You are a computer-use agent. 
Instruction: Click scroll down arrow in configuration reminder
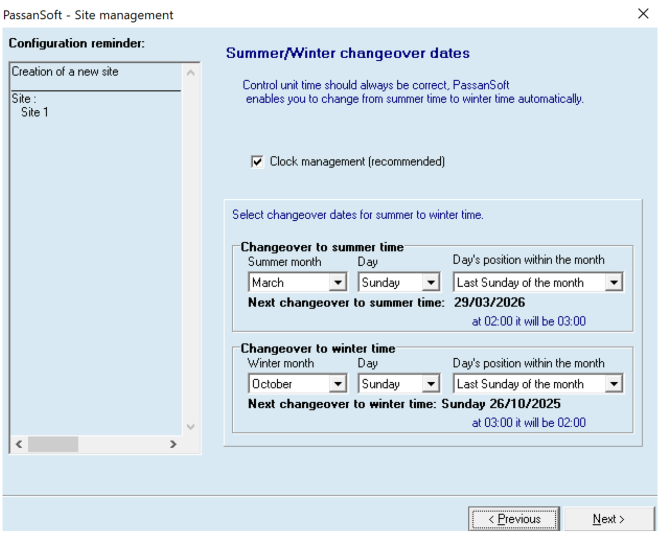point(191,427)
